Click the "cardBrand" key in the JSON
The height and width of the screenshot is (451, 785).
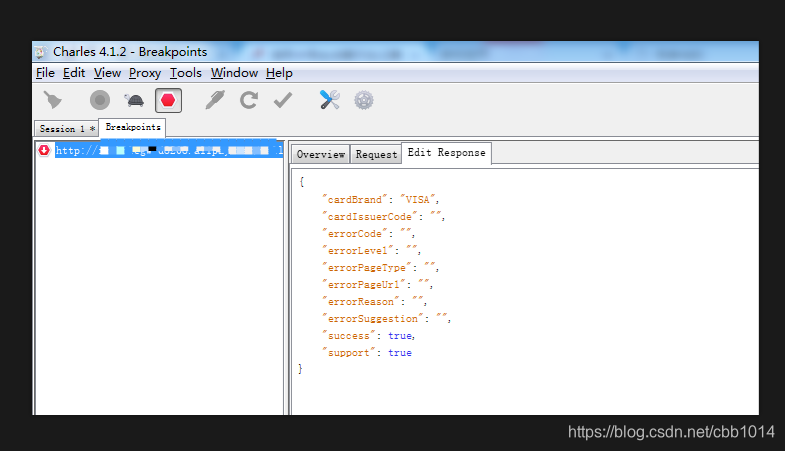coord(355,200)
